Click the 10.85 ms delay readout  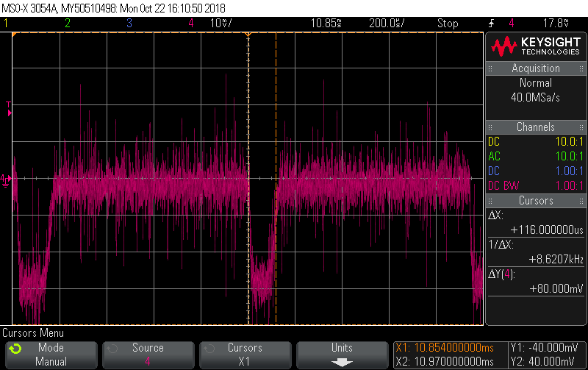(x=326, y=24)
